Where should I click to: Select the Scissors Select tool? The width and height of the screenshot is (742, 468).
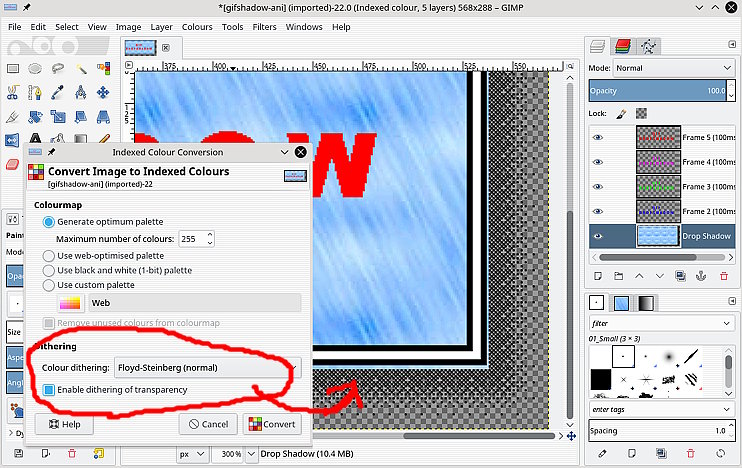click(x=13, y=92)
